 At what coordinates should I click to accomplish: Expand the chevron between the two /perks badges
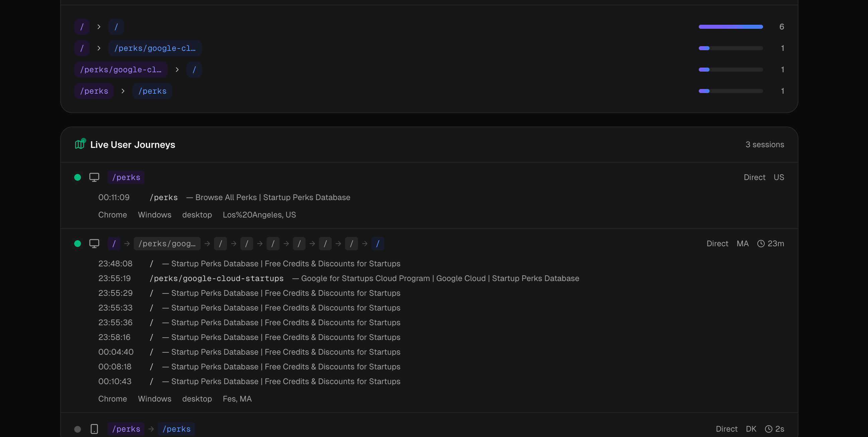pos(123,91)
